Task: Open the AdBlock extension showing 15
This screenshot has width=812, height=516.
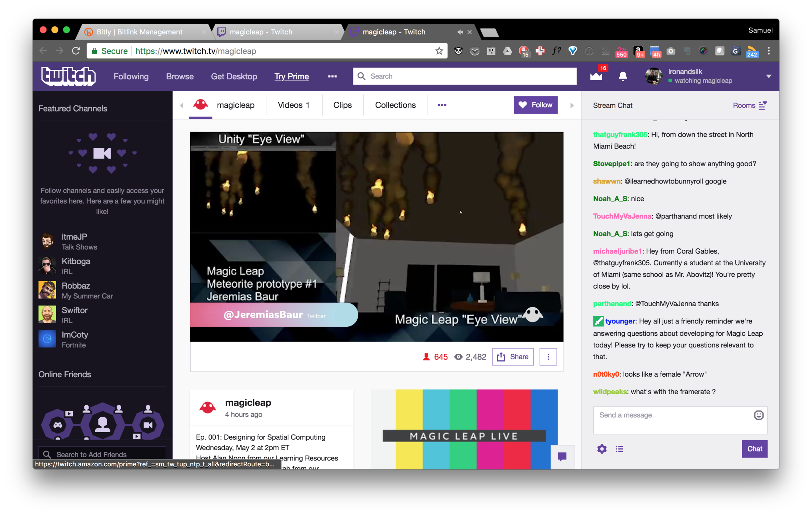Action: 525,51
